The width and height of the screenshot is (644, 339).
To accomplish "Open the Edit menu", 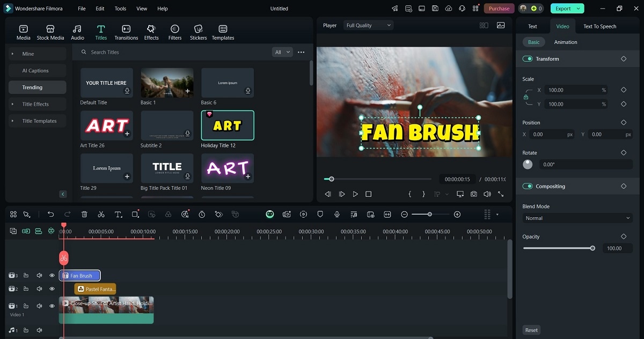I will pyautogui.click(x=100, y=9).
